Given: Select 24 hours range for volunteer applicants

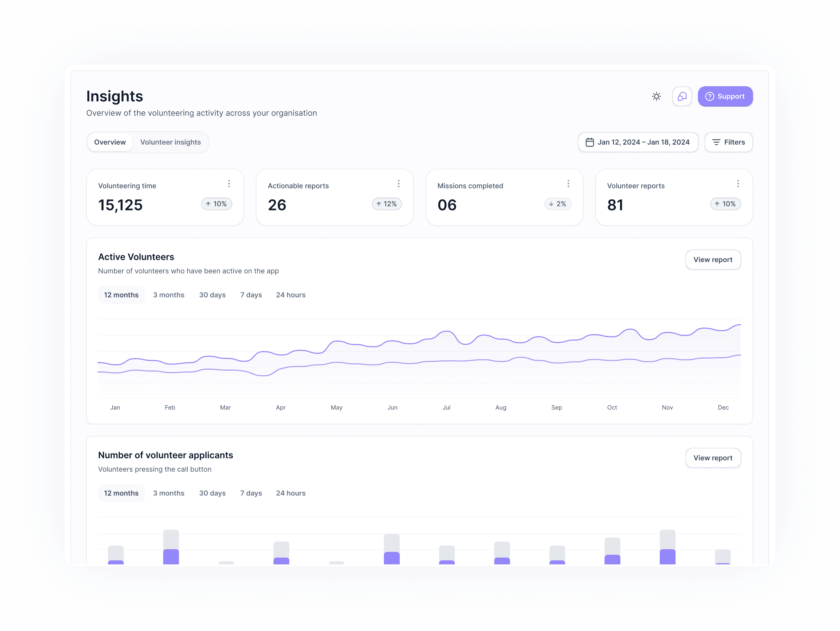Looking at the screenshot, I should pos(291,493).
